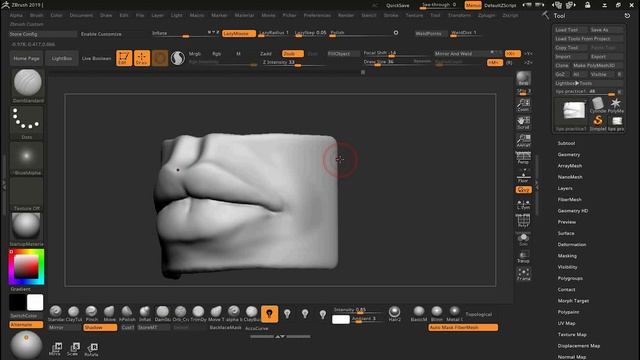Open the Render menu
Screen dimensions: 640x360
click(346, 15)
